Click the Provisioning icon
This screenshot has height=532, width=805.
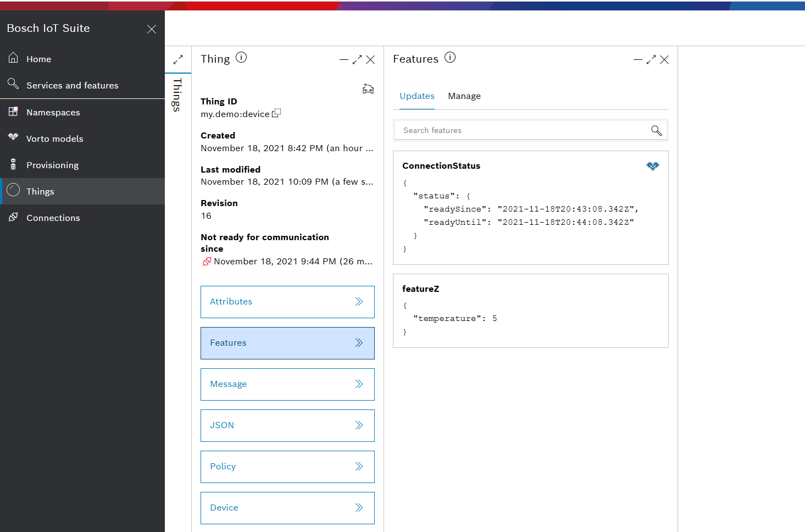13,164
